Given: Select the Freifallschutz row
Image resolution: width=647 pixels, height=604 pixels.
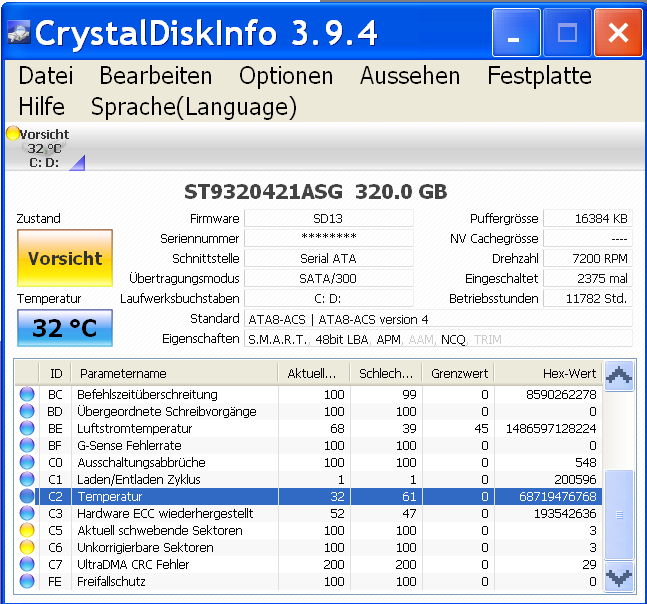Looking at the screenshot, I should click(x=309, y=581).
